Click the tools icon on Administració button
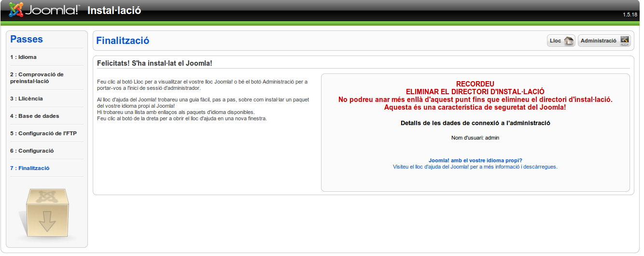The width and height of the screenshot is (644, 256). 625,41
